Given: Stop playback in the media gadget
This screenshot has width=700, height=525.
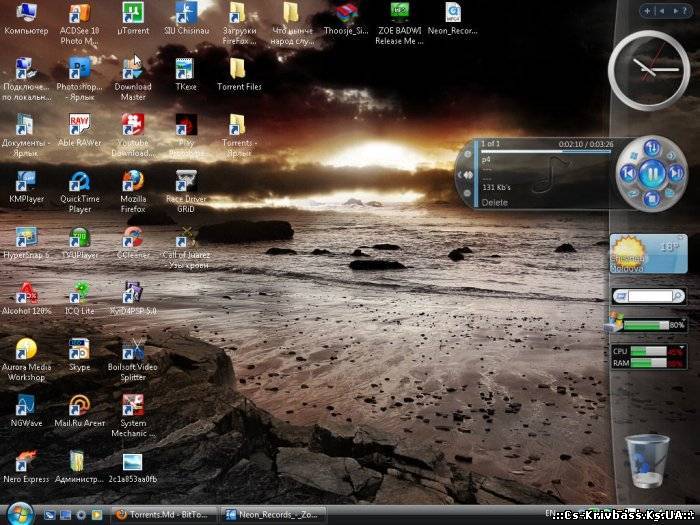Looking at the screenshot, I should pos(652,198).
